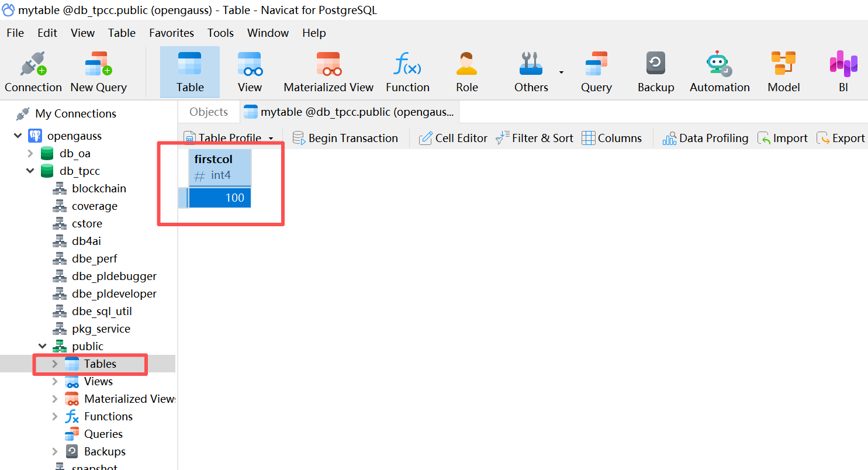Open the Connection tool
Viewport: 868px width, 470px height.
[33, 72]
